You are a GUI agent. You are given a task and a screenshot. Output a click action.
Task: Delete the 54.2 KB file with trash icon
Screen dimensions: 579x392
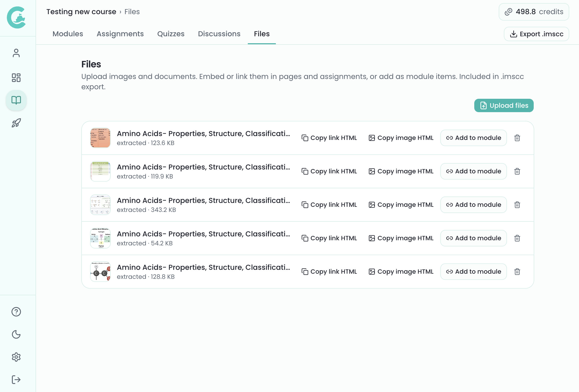(517, 238)
